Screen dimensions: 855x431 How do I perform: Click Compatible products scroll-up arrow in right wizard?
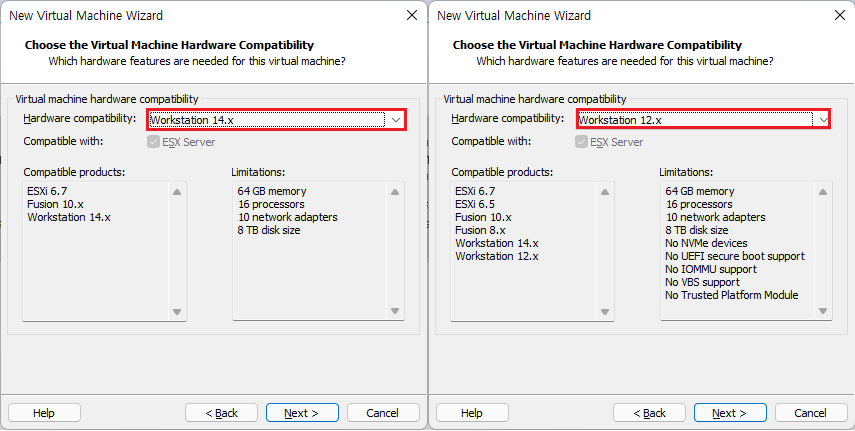605,192
